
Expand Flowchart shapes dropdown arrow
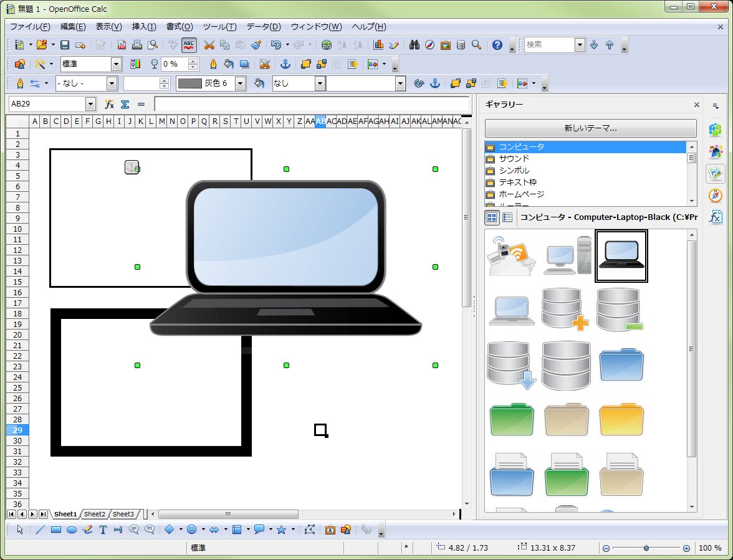point(248,529)
